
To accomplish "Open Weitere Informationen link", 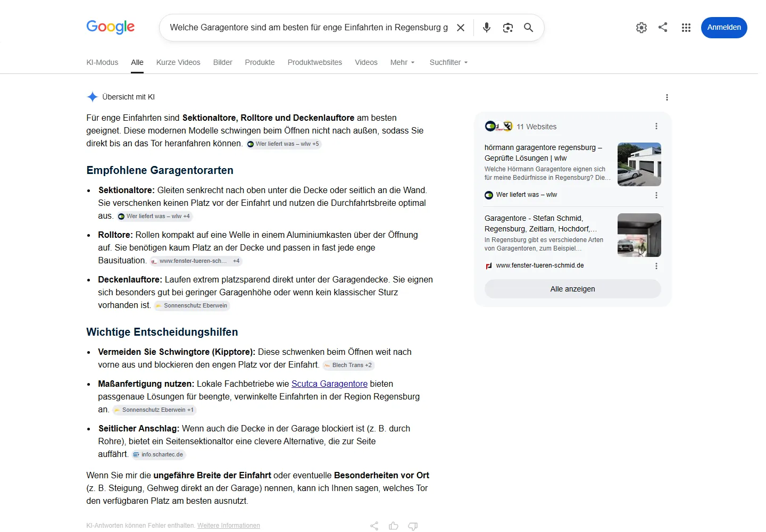I will (x=229, y=526).
